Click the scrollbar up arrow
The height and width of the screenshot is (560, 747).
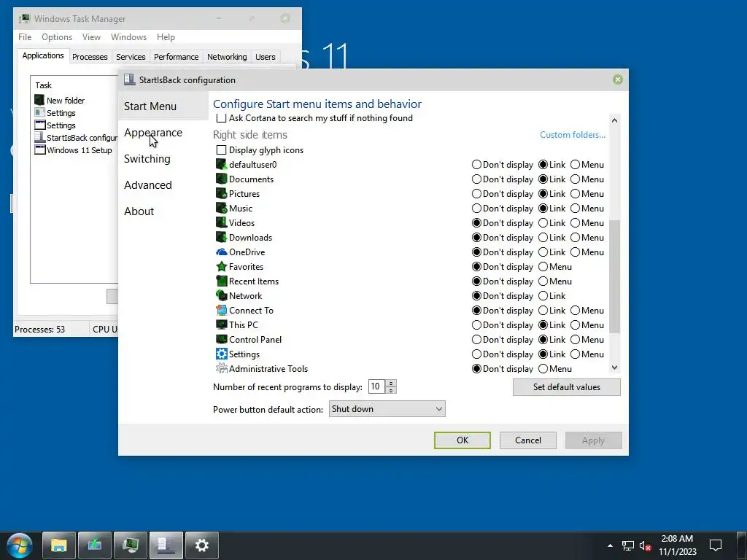click(614, 120)
